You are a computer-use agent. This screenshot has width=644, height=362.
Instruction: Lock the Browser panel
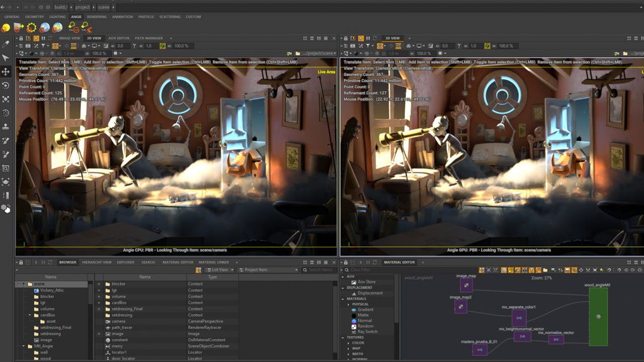[x=21, y=262]
